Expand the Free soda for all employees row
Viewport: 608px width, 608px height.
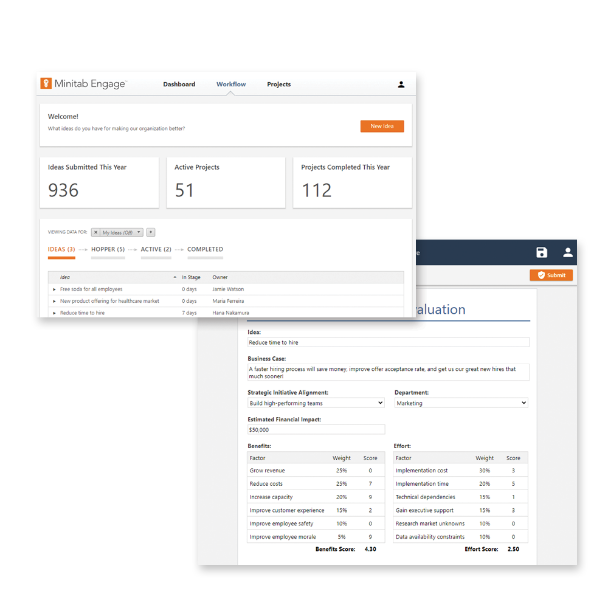coord(54,289)
